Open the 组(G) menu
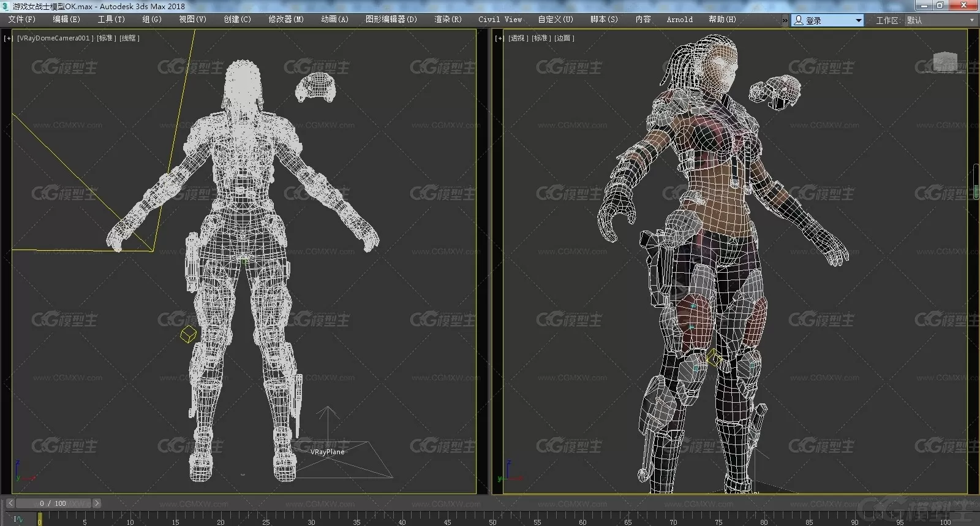This screenshot has height=526, width=980. [x=152, y=20]
